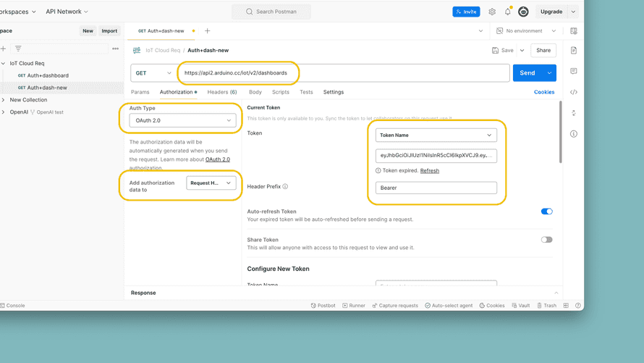Click the Send button
This screenshot has height=363, width=644.
point(528,73)
